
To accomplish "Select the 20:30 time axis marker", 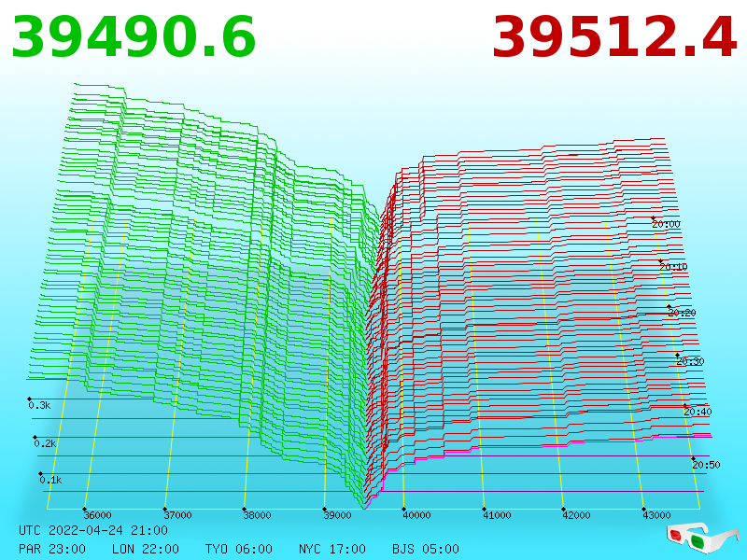I will (x=690, y=361).
